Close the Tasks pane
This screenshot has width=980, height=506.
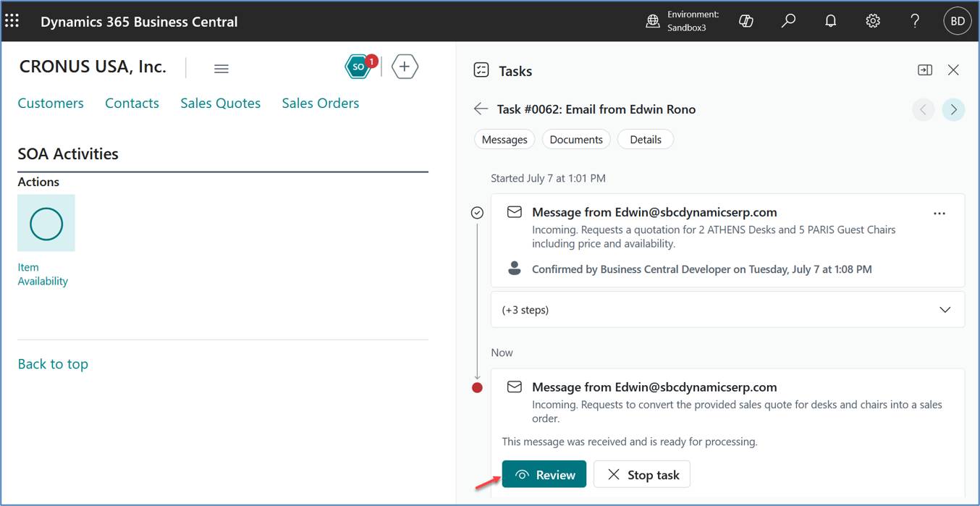click(x=953, y=70)
